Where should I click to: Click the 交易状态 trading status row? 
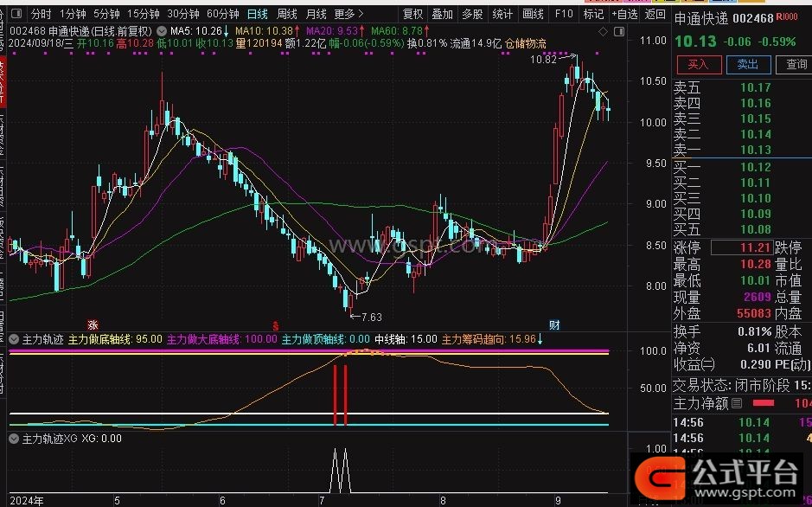pos(742,385)
